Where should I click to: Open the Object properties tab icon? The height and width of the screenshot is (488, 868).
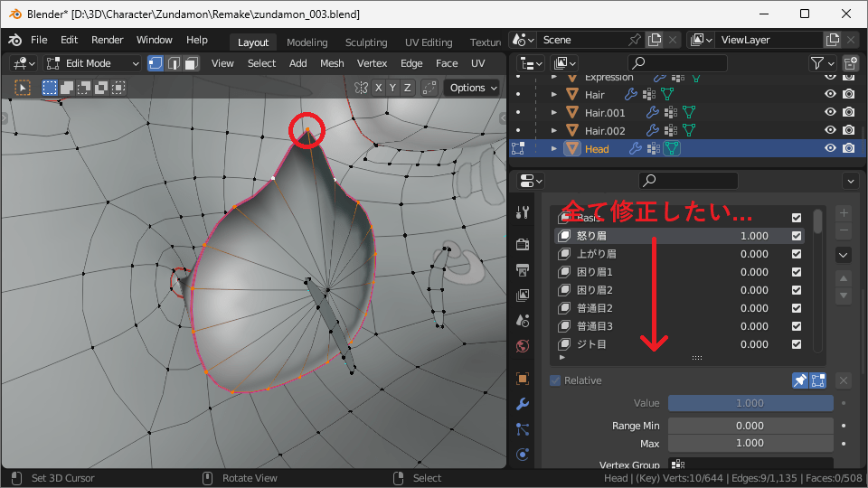click(523, 379)
